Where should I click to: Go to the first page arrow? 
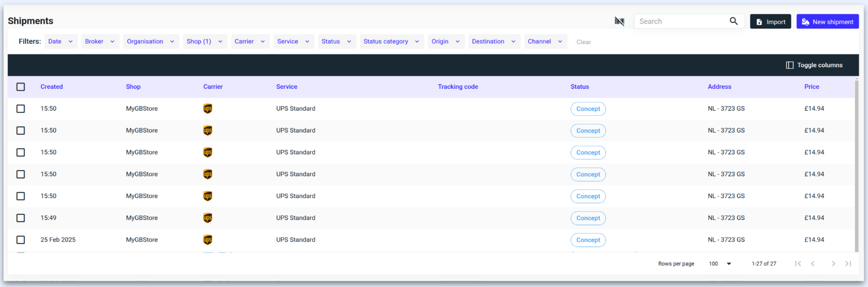click(798, 264)
